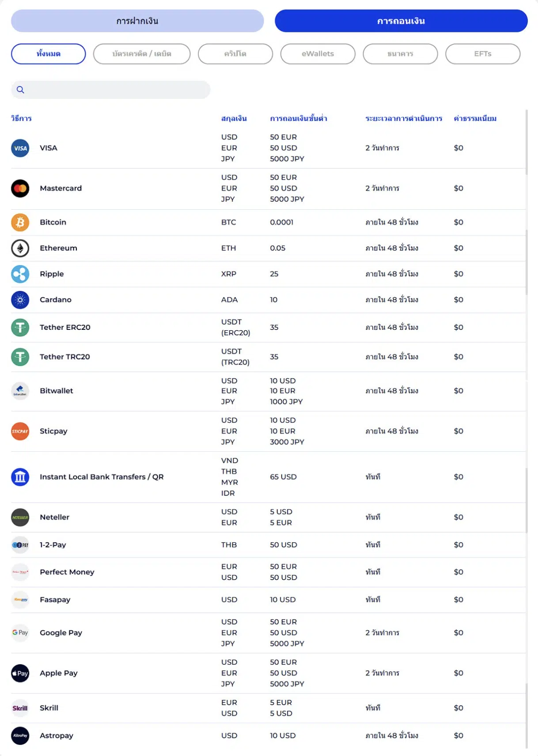This screenshot has width=538, height=756.
Task: Click the Mastercard logo icon
Action: pyautogui.click(x=20, y=189)
